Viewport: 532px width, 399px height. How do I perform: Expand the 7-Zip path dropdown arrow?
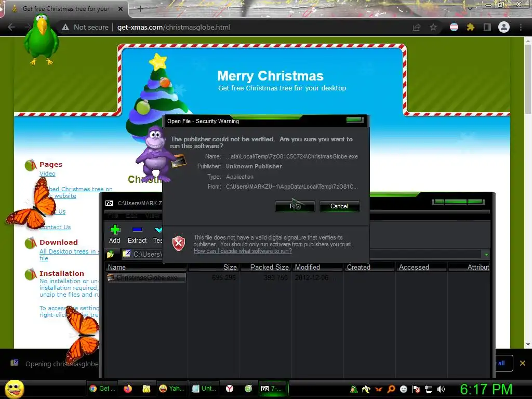point(486,255)
